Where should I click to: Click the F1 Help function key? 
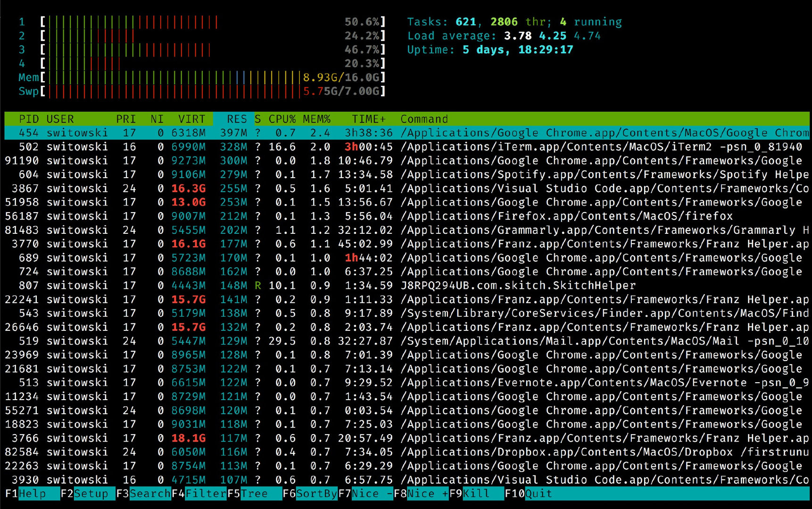(x=32, y=493)
